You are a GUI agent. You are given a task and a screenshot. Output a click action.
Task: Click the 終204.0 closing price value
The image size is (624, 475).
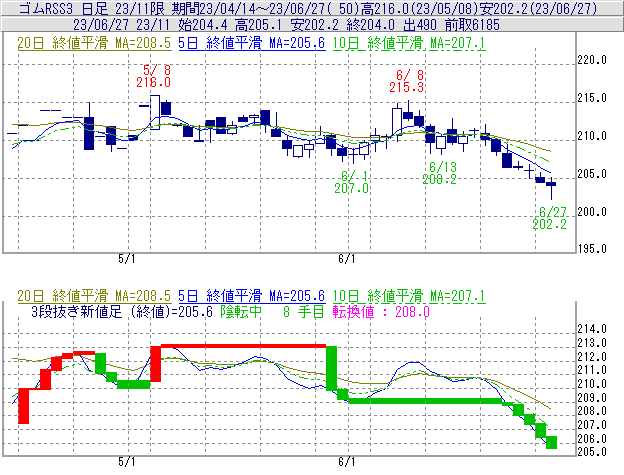tap(370, 25)
